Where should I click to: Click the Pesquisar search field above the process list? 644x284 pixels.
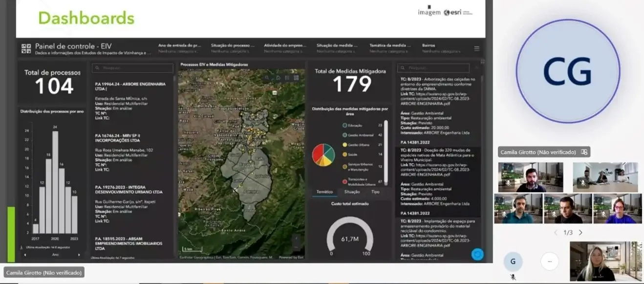click(132, 68)
